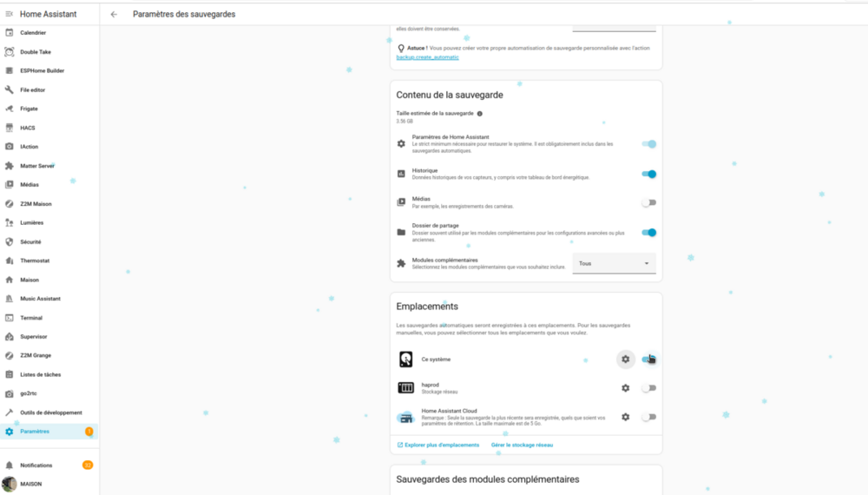Screen dimensions: 868x495
Task: Toggle the Dossier de partage switch
Action: [648, 233]
